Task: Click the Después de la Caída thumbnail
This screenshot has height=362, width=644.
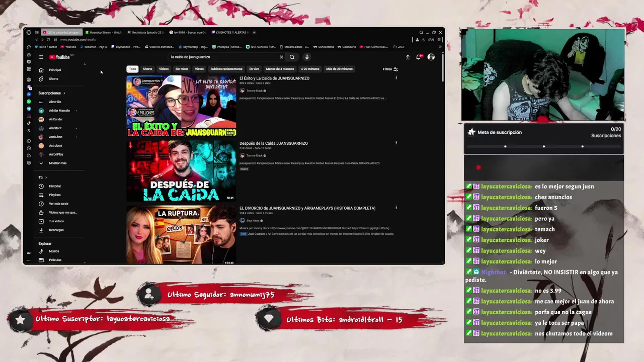Action: click(181, 171)
